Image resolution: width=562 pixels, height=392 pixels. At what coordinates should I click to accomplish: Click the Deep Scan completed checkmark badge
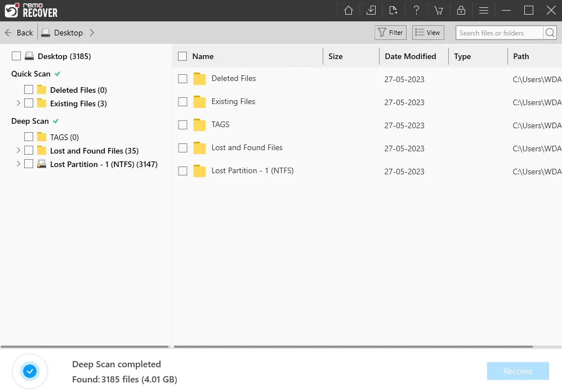30,371
